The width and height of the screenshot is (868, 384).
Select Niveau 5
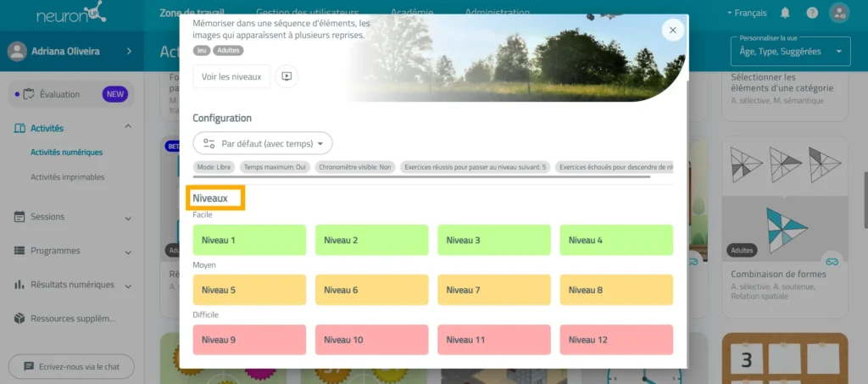tap(249, 290)
